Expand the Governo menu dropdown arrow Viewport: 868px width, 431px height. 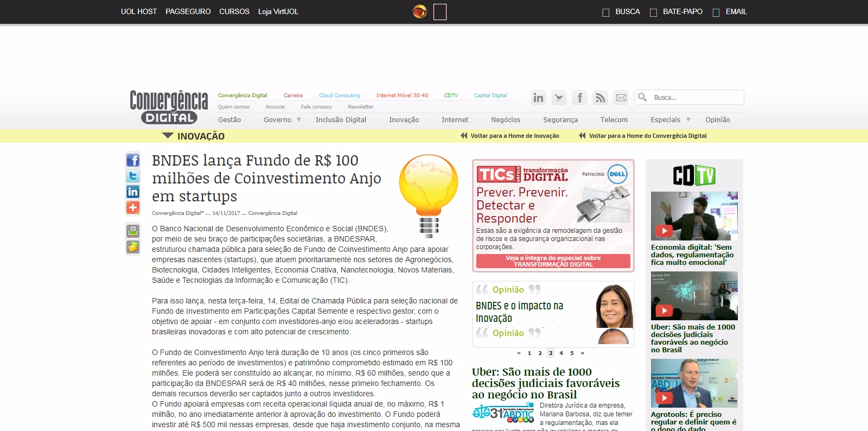[x=298, y=119]
